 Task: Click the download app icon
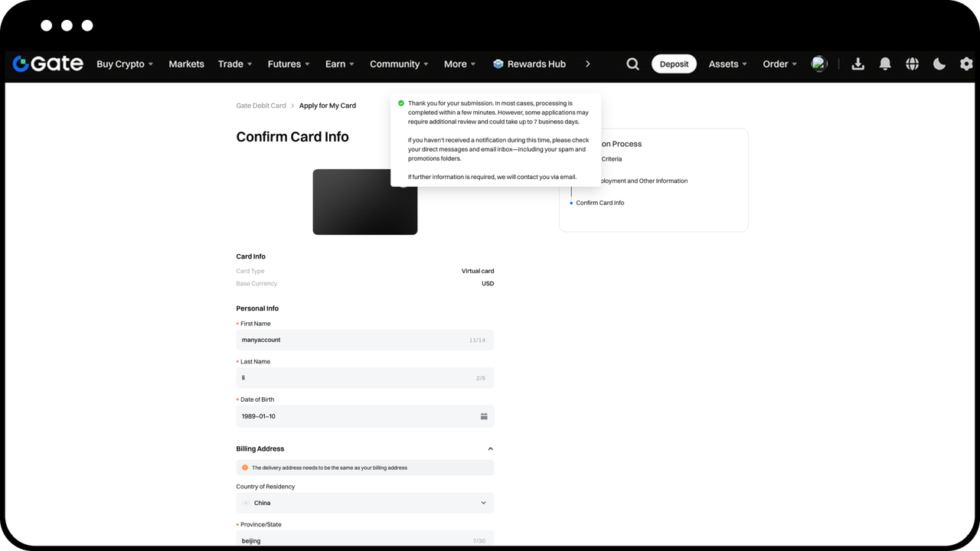click(x=857, y=64)
